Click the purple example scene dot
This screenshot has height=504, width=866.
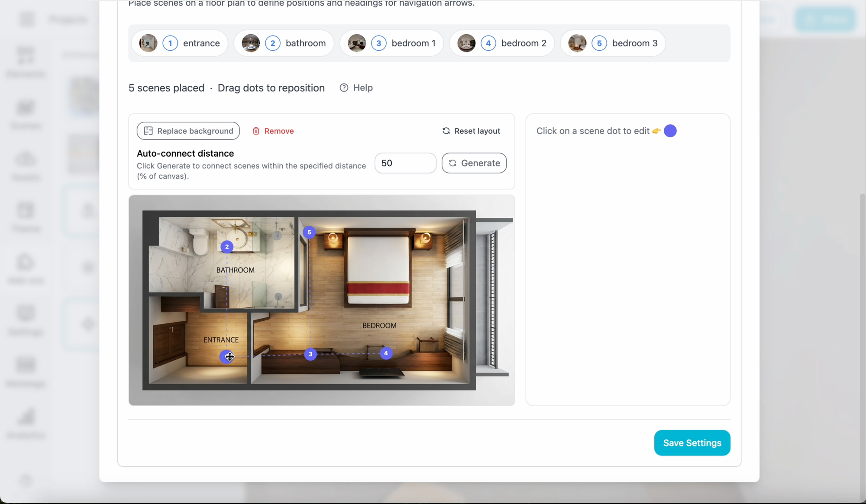tap(670, 131)
